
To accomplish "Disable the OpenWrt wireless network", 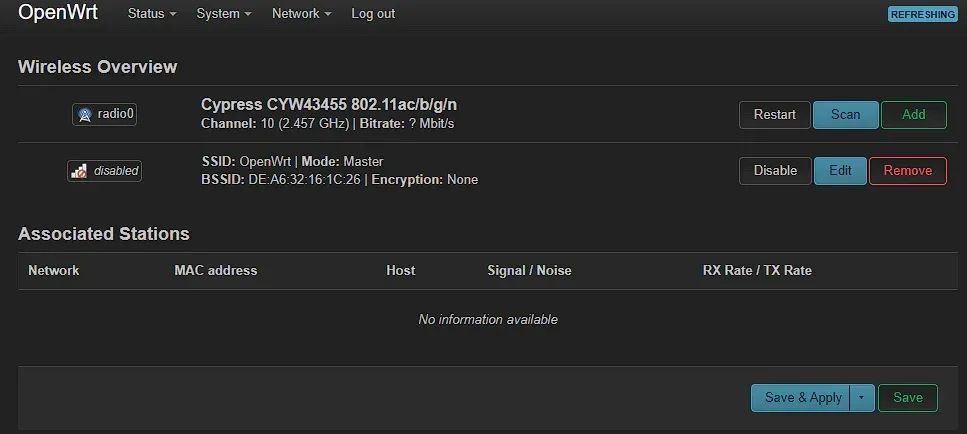I will [x=775, y=171].
